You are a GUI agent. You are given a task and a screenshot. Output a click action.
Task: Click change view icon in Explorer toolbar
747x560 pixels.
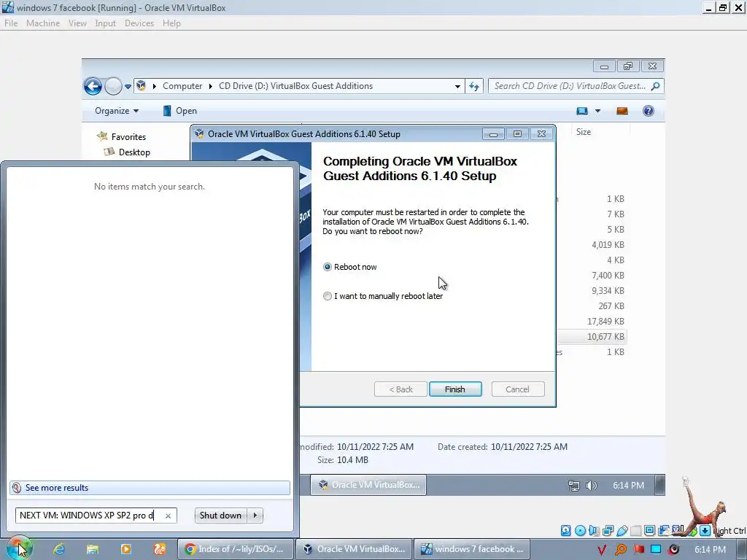click(582, 111)
